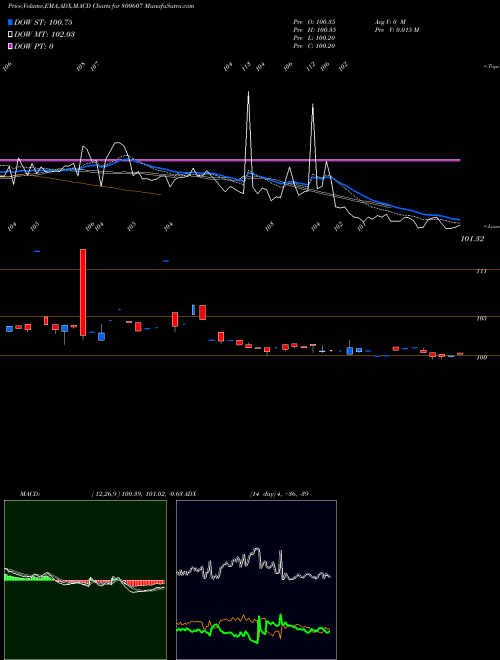Click the 111 price level label
The height and width of the screenshot is (660, 500).
pos(481,271)
